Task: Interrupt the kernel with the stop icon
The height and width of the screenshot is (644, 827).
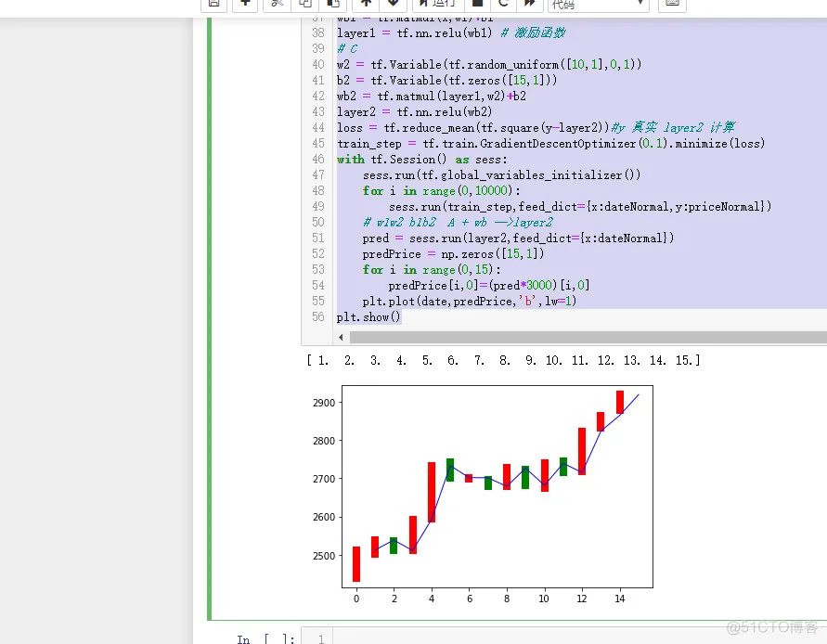Action: (477, 4)
